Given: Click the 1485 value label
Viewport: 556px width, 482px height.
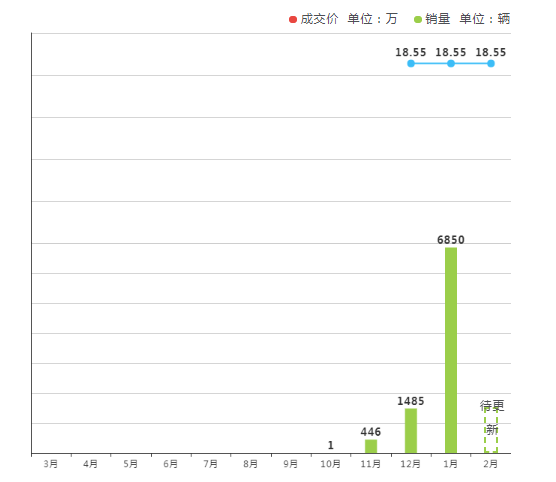Looking at the screenshot, I should tap(411, 401).
